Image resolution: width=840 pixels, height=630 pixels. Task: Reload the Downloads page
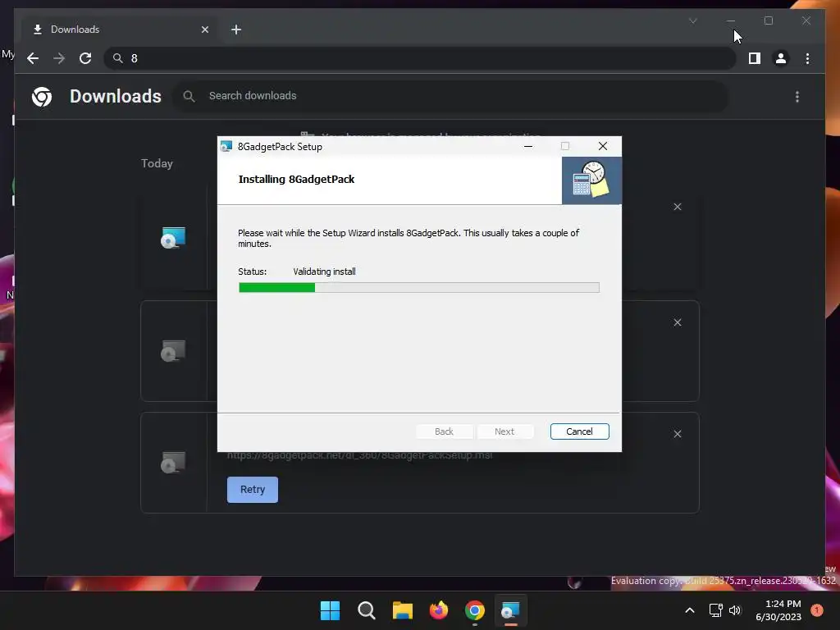85,58
